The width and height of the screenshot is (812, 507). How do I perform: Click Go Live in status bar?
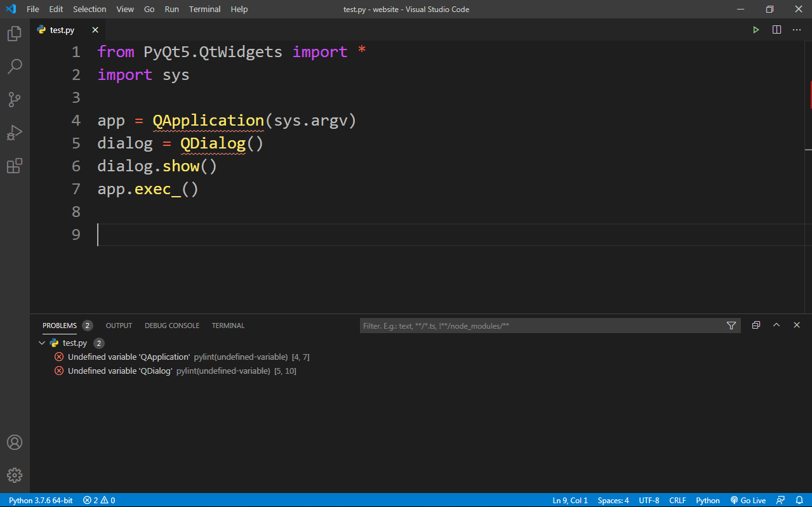748,500
